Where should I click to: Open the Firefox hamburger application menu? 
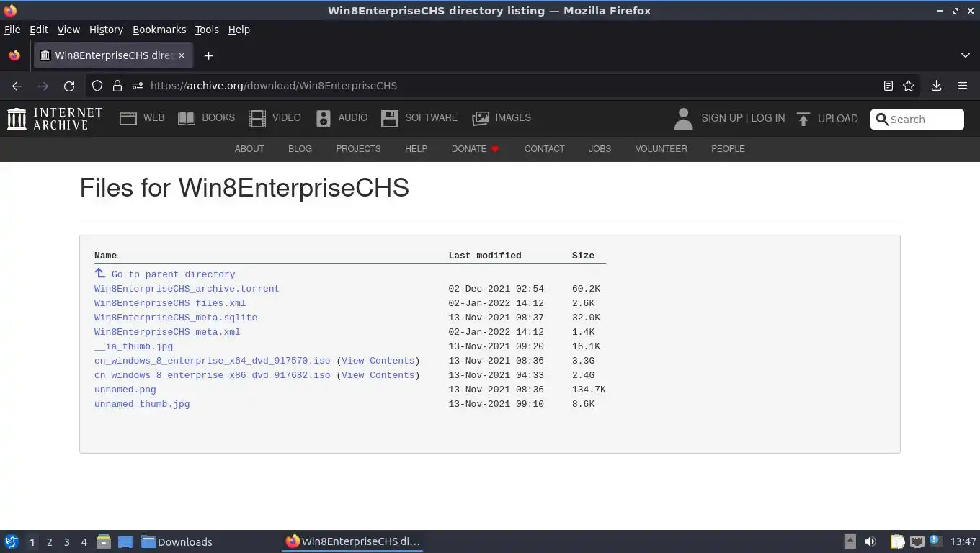963,86
